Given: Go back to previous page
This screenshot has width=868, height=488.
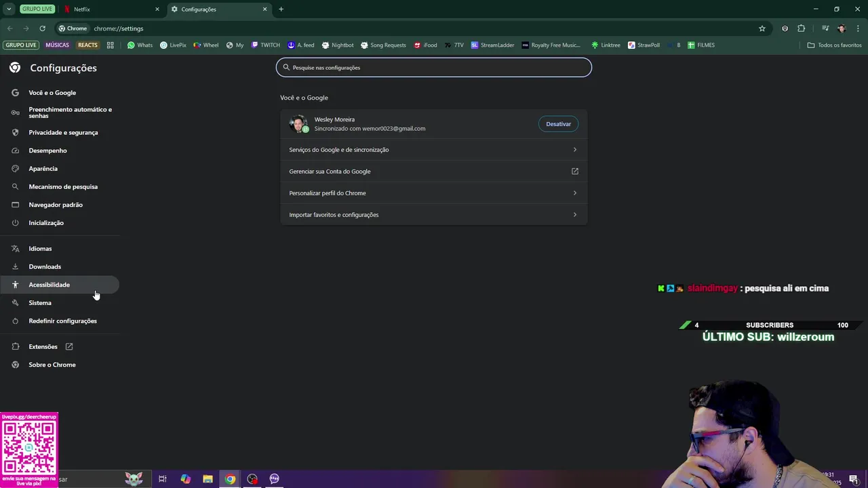Looking at the screenshot, I should point(9,28).
